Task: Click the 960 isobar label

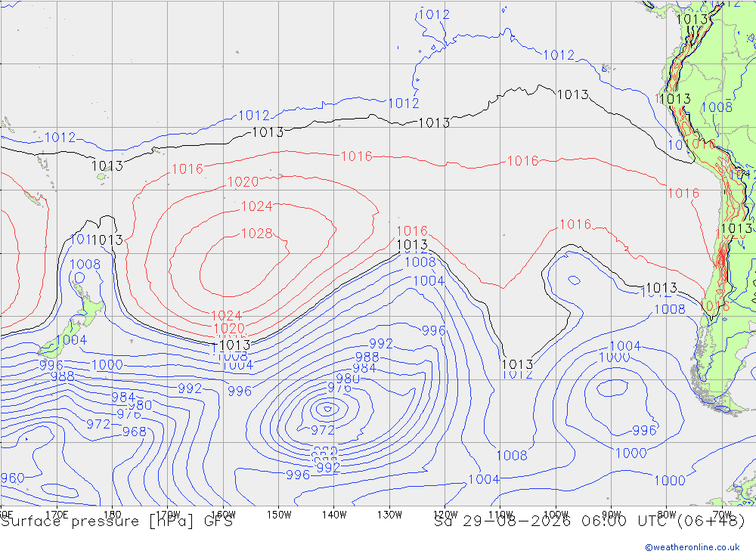Action: [x=13, y=478]
